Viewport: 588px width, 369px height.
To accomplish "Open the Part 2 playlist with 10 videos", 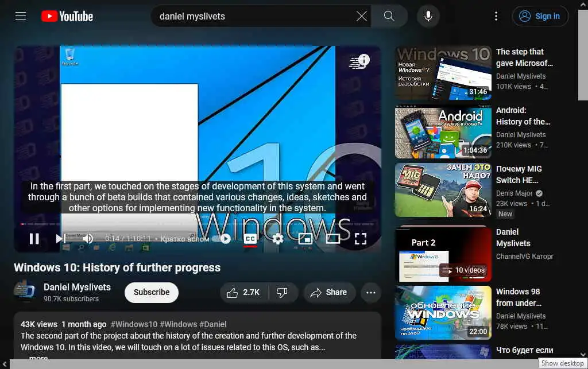I will tap(443, 255).
